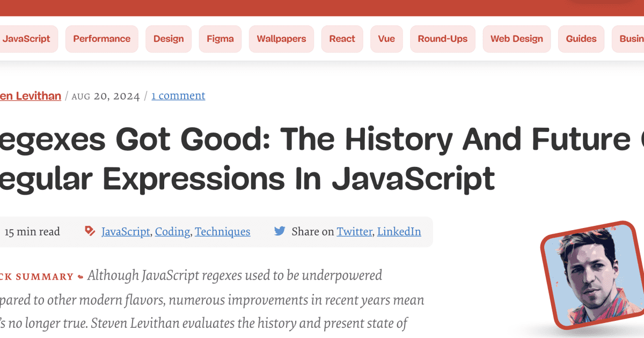Follow the Coding tag link

click(x=172, y=232)
